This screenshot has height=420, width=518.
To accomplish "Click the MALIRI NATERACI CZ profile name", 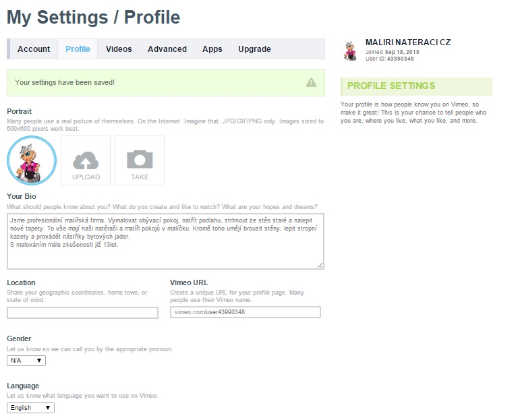I will click(408, 42).
